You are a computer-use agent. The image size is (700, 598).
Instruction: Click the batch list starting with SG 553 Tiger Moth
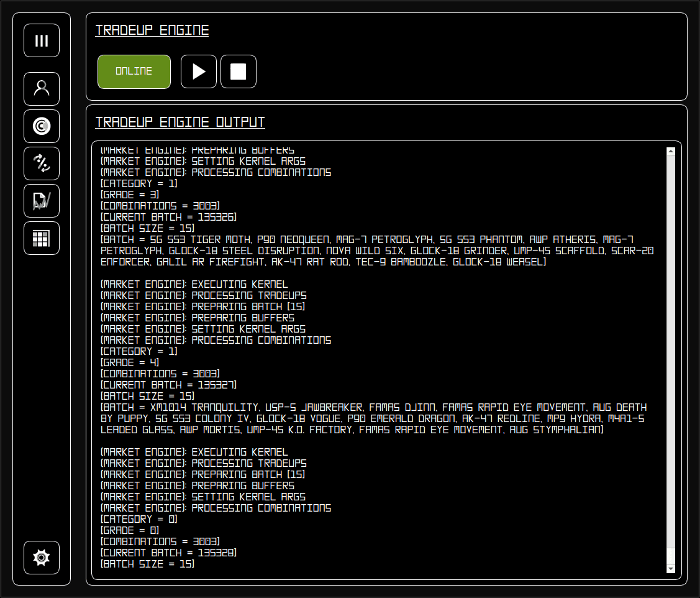[373, 251]
